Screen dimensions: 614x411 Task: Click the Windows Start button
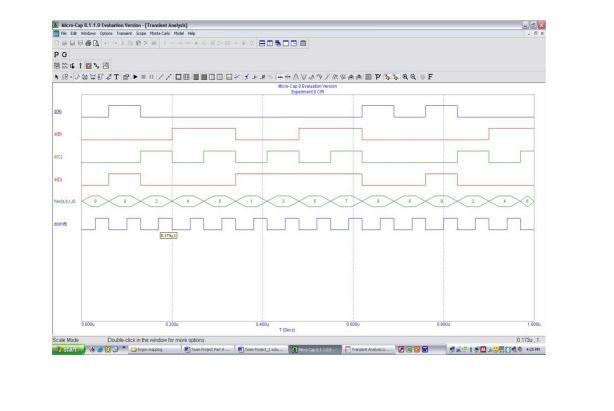click(69, 350)
